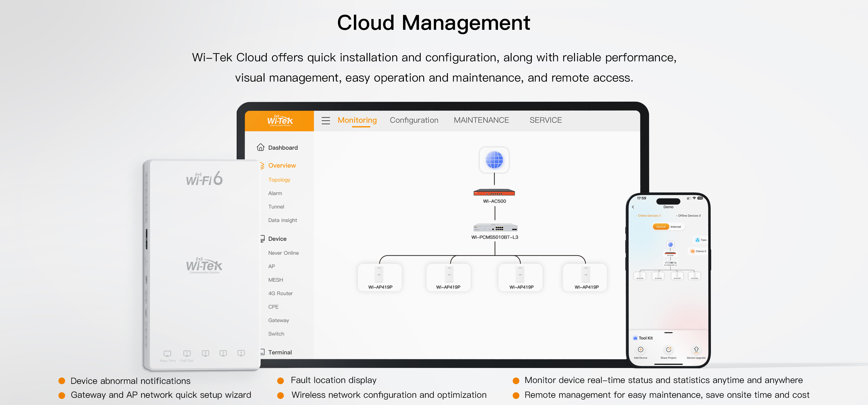This screenshot has width=868, height=405.
Task: Open the Configuration tab
Action: click(414, 120)
